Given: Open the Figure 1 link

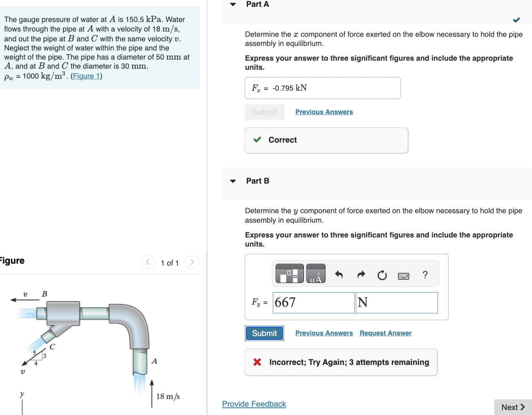Looking at the screenshot, I should click(86, 76).
